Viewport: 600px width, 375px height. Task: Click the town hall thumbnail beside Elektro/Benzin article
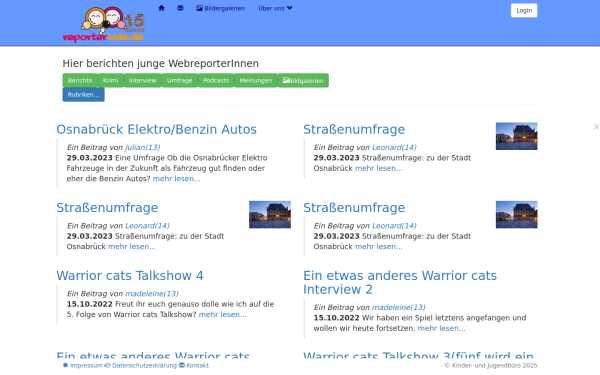point(517,136)
